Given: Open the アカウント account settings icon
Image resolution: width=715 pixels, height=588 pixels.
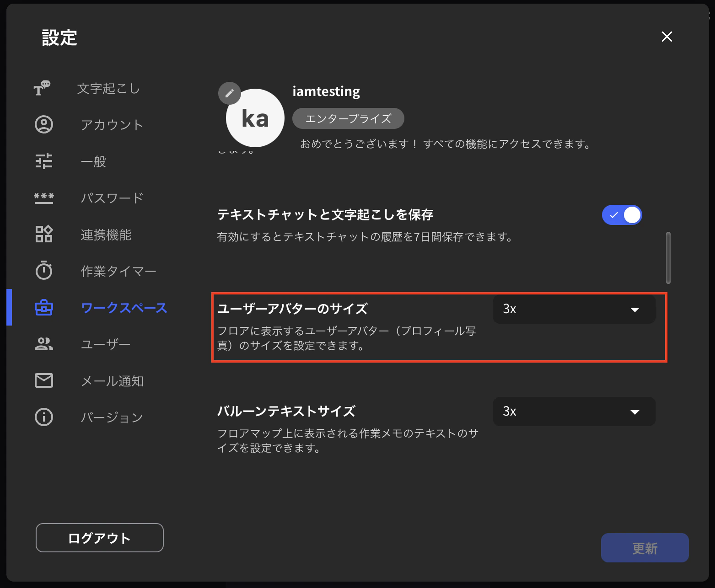Looking at the screenshot, I should click(43, 124).
